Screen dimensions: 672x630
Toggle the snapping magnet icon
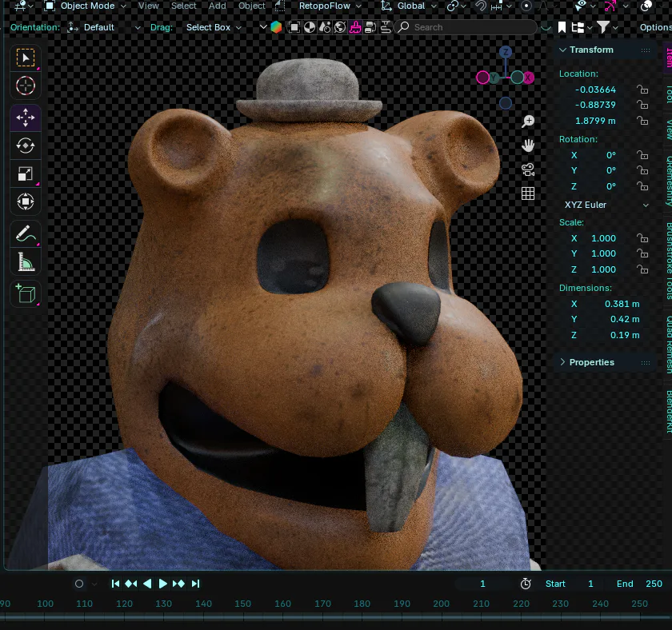(x=481, y=6)
